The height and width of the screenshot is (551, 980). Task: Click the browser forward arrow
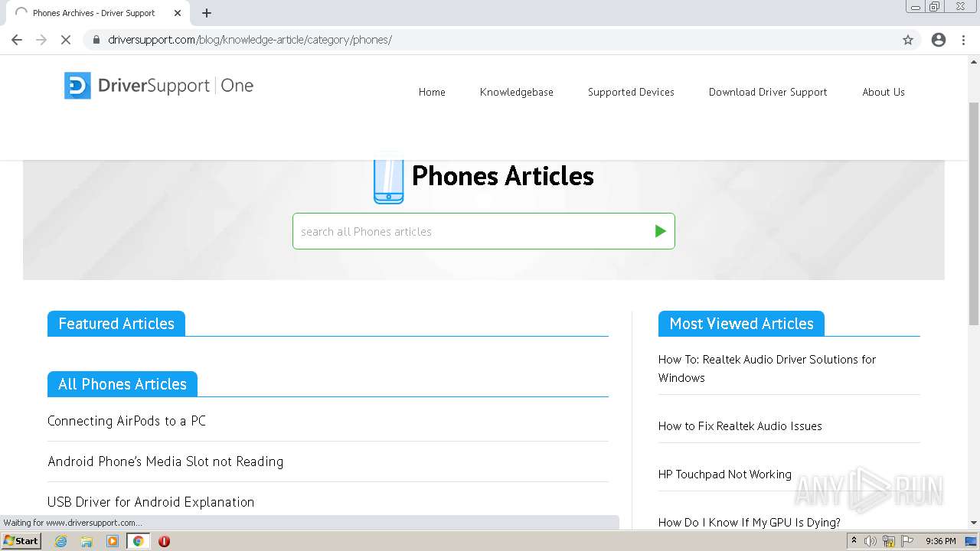41,40
